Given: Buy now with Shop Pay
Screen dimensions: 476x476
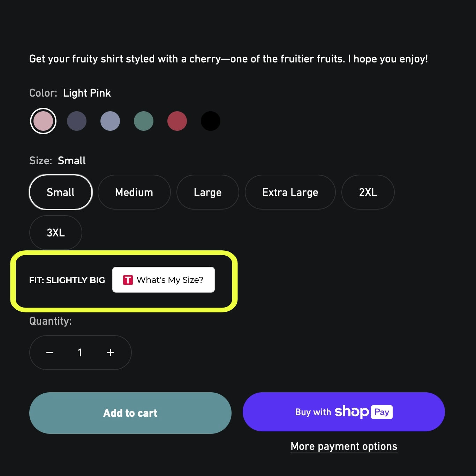Looking at the screenshot, I should click(343, 412).
